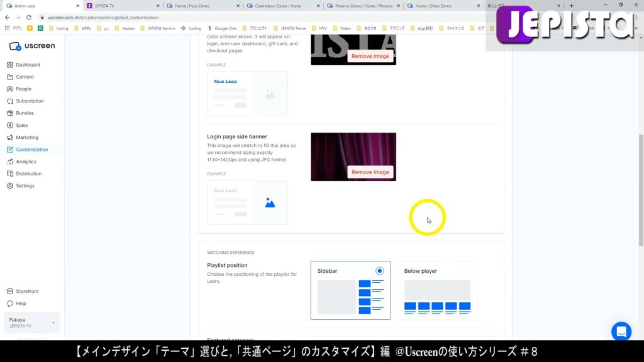644x362 pixels.
Task: Open the Bundles section icon
Action: (x=10, y=113)
